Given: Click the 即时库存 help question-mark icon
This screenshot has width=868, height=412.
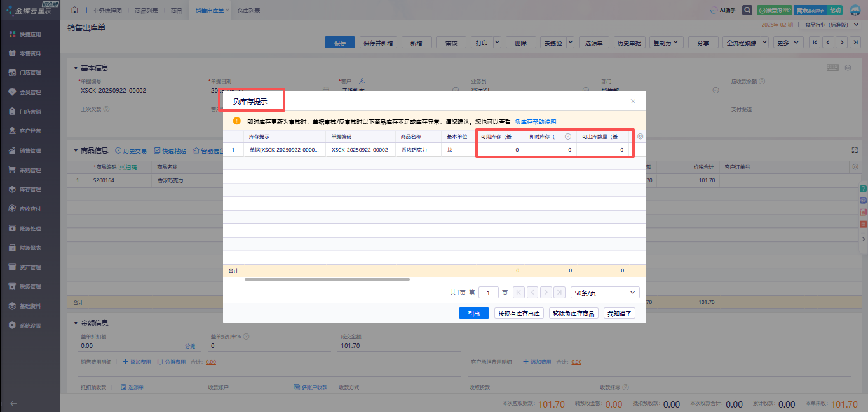Looking at the screenshot, I should (567, 136).
